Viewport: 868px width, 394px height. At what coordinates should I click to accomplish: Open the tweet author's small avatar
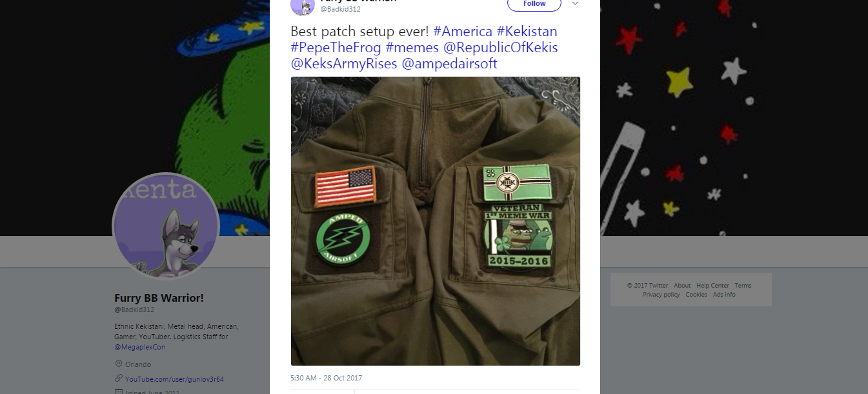303,6
